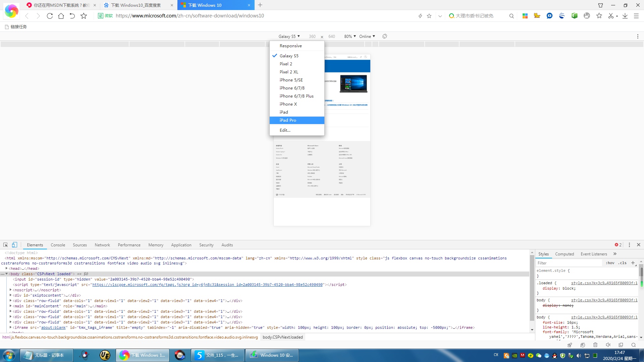Show the DevTools error count
The width and height of the screenshot is (644, 362).
point(618,245)
